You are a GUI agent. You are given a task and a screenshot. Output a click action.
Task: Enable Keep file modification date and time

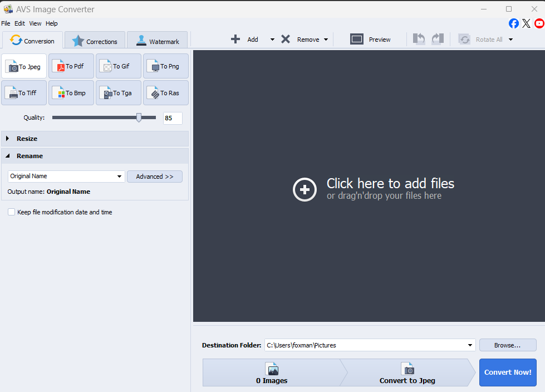(12, 212)
